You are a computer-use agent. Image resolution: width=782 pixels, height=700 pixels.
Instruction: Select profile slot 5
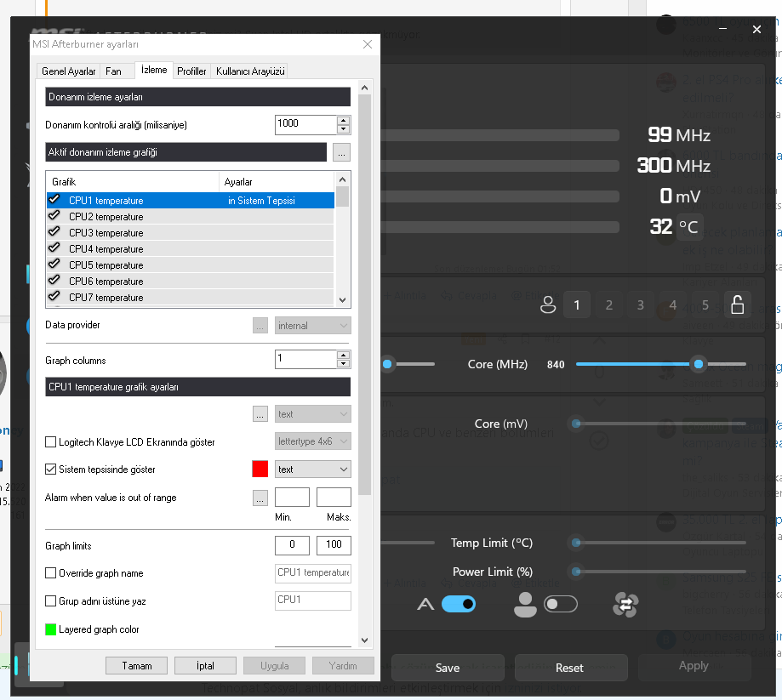tap(705, 304)
